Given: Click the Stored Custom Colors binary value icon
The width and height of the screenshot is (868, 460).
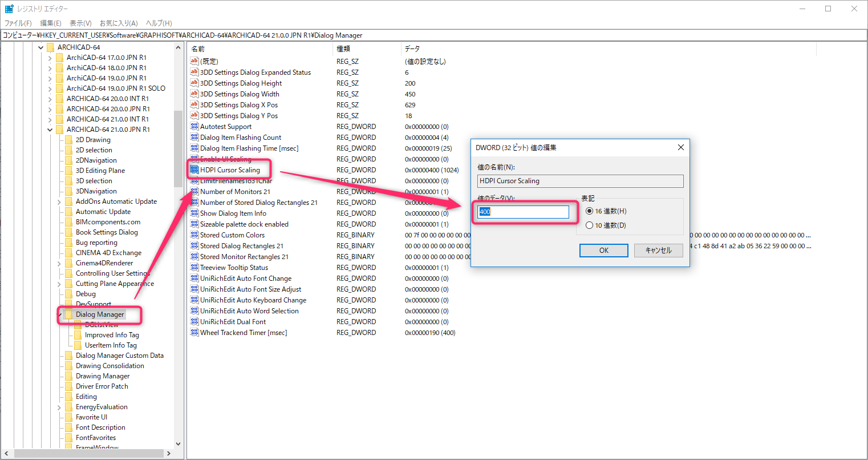Looking at the screenshot, I should point(194,235).
